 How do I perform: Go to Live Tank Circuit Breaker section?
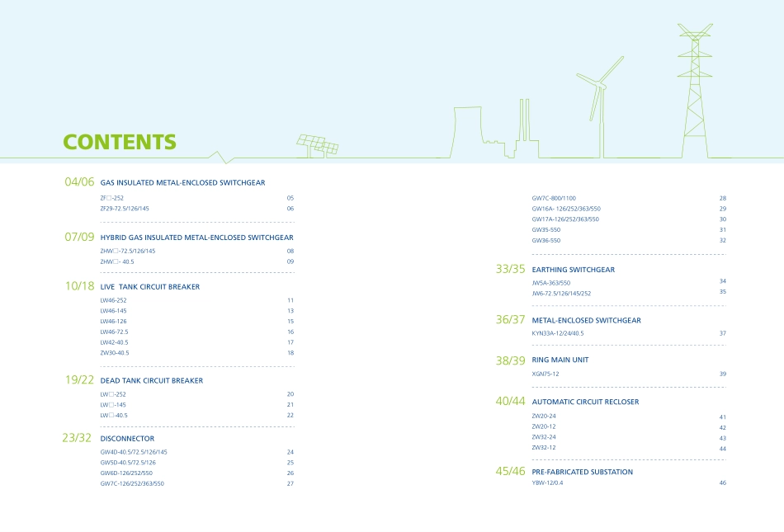[149, 287]
